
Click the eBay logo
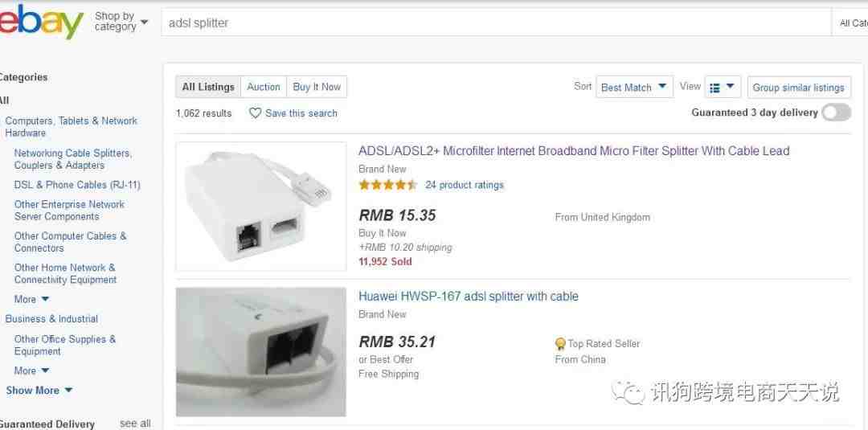pos(42,23)
